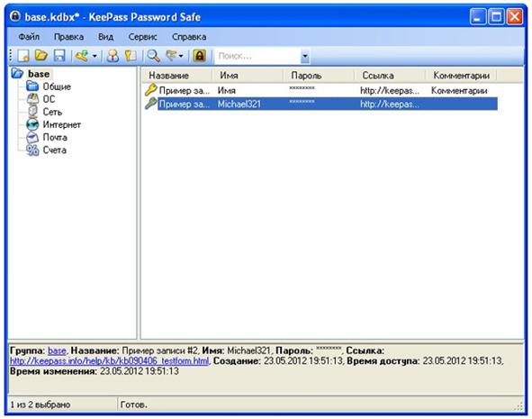The height and width of the screenshot is (419, 532).
Task: Lock workspace with the padlock icon
Action: 200,56
